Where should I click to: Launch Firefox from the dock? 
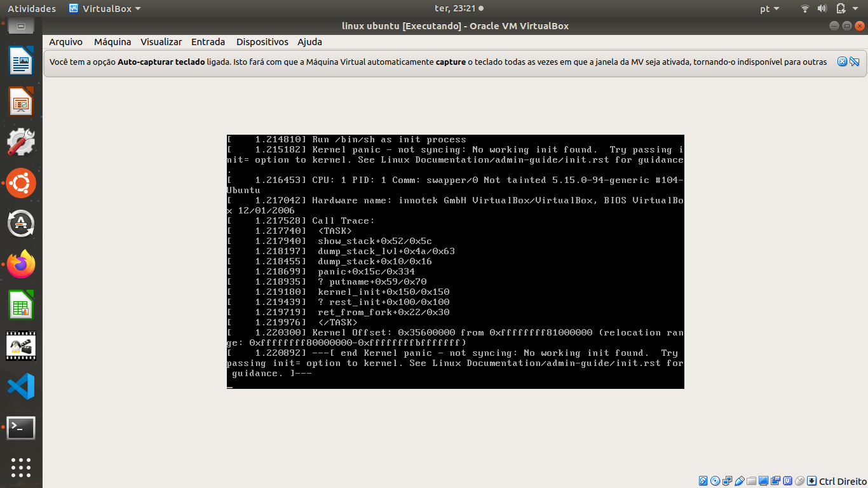pos(21,264)
